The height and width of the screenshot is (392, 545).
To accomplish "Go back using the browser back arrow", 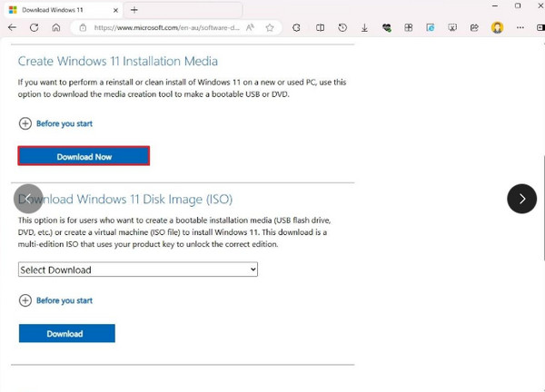I will pyautogui.click(x=12, y=27).
